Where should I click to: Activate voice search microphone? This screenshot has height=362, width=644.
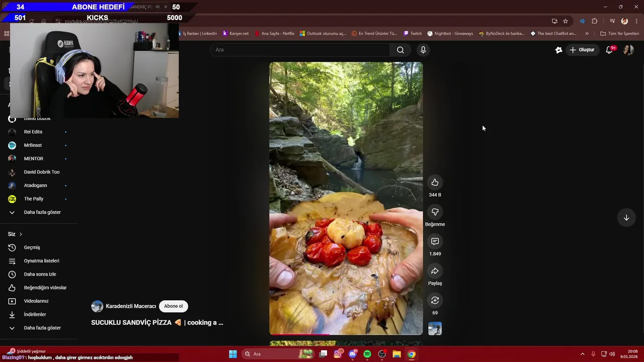pos(423,50)
